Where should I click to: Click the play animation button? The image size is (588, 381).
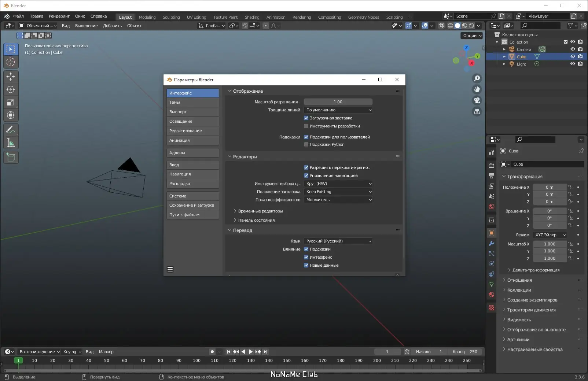point(251,352)
